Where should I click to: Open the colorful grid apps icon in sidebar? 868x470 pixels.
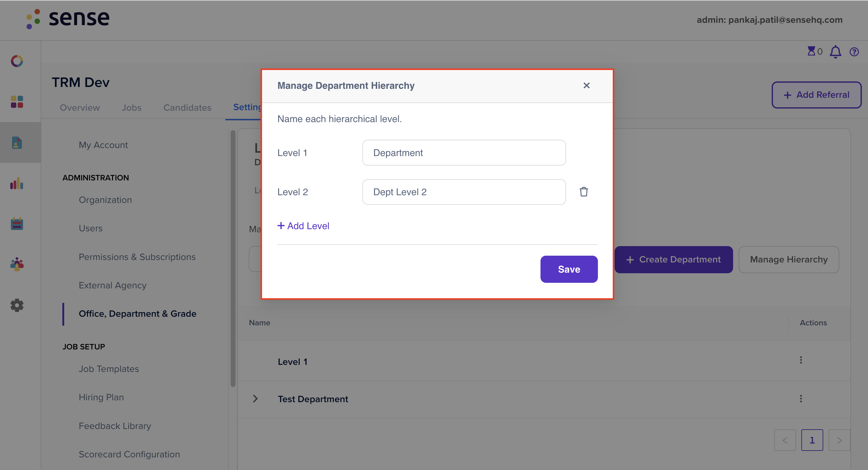pos(17,102)
